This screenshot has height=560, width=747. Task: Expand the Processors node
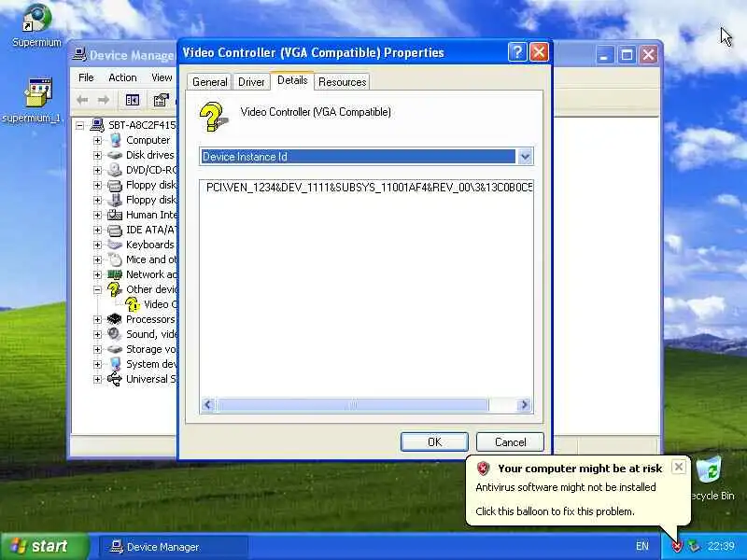[98, 319]
